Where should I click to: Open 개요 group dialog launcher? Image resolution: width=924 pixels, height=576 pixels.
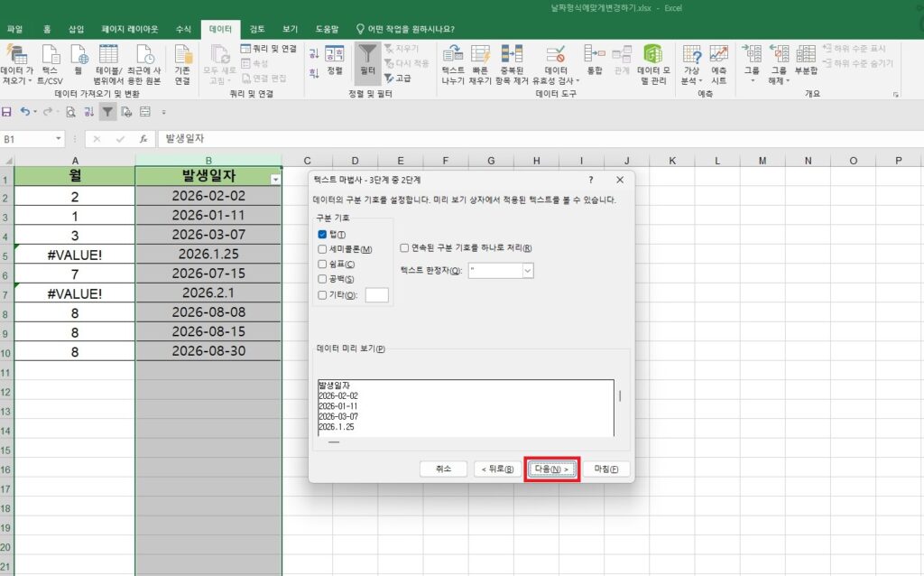tap(896, 94)
